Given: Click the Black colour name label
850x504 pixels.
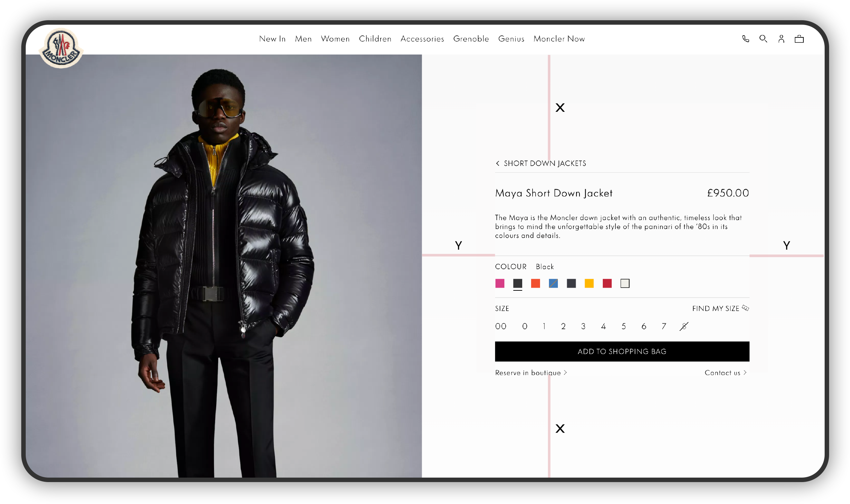Looking at the screenshot, I should point(544,266).
